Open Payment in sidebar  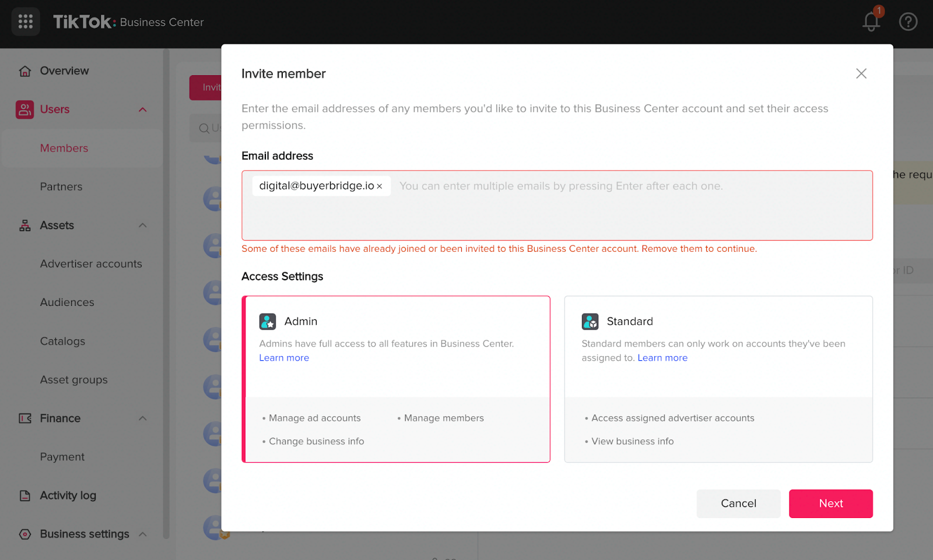(62, 457)
